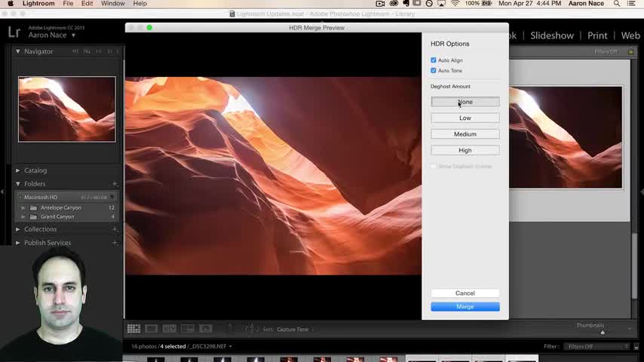Set Navigator zoom to FILL
This screenshot has width=644, height=362.
tap(87, 51)
